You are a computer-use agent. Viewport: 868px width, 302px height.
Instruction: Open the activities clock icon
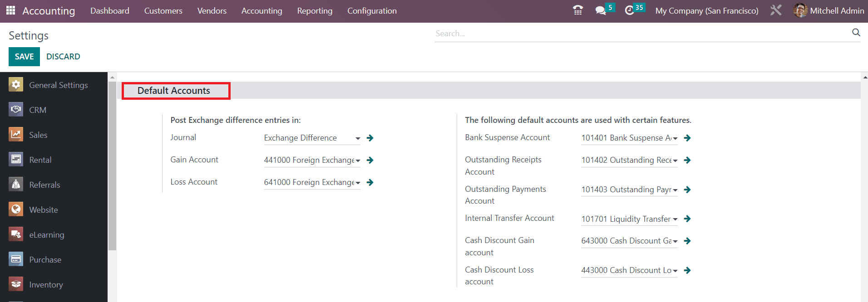[x=629, y=10]
